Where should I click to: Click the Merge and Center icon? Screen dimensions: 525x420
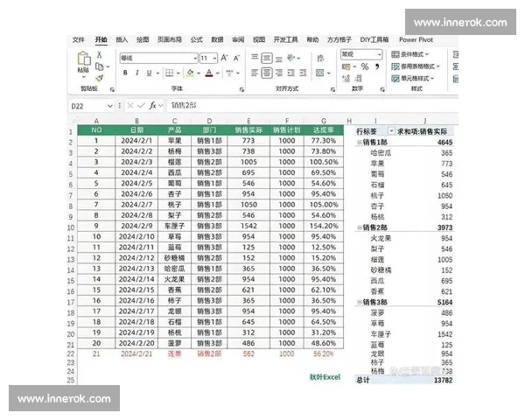pos(320,73)
